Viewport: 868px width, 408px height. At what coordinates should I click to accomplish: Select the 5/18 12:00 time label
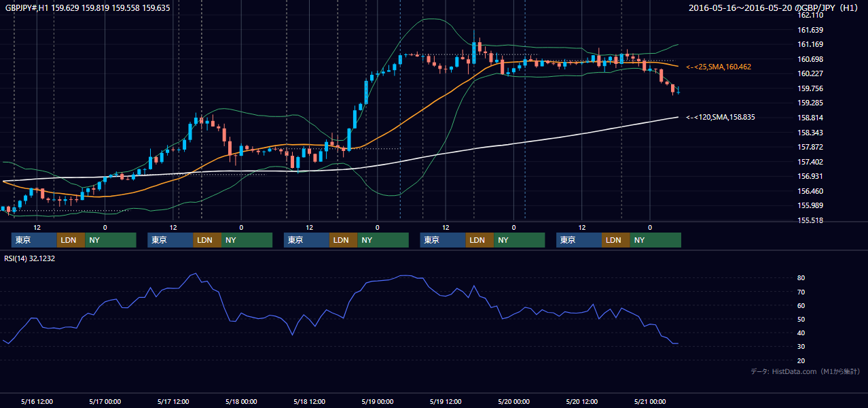[x=310, y=401]
